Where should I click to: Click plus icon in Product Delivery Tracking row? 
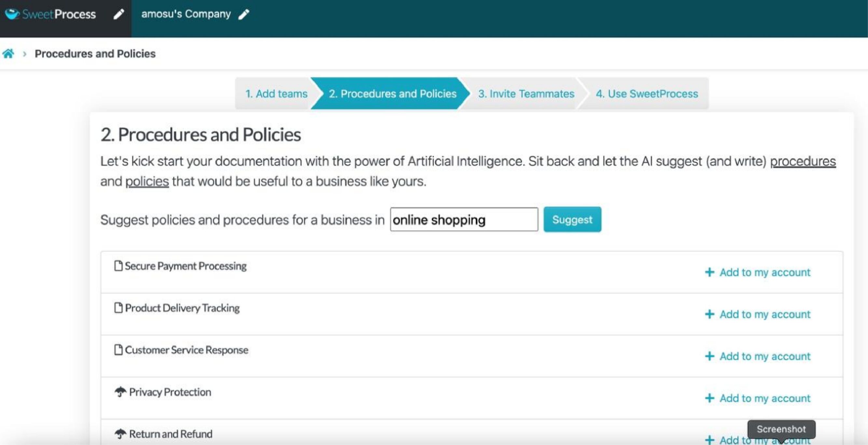click(710, 314)
